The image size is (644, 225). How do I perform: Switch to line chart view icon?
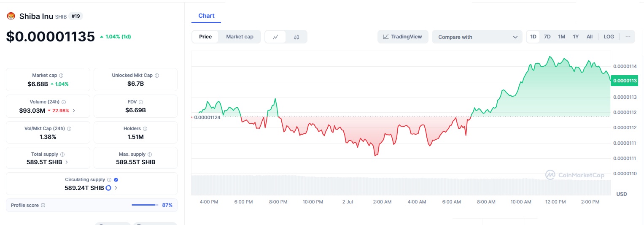coord(275,37)
